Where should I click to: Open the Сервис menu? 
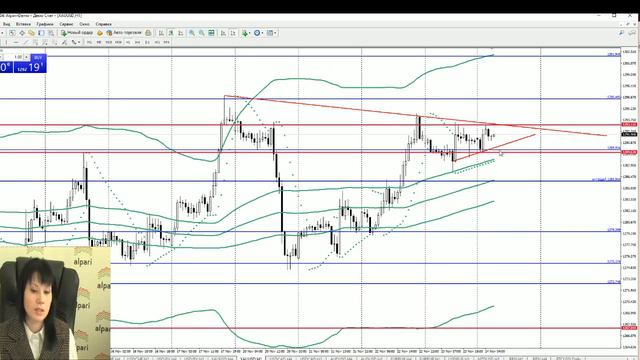66,24
